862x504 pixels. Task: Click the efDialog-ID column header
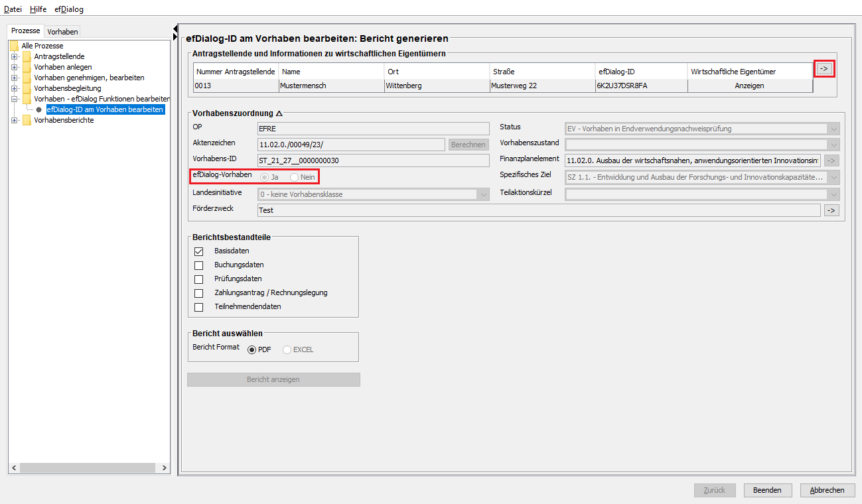point(641,71)
